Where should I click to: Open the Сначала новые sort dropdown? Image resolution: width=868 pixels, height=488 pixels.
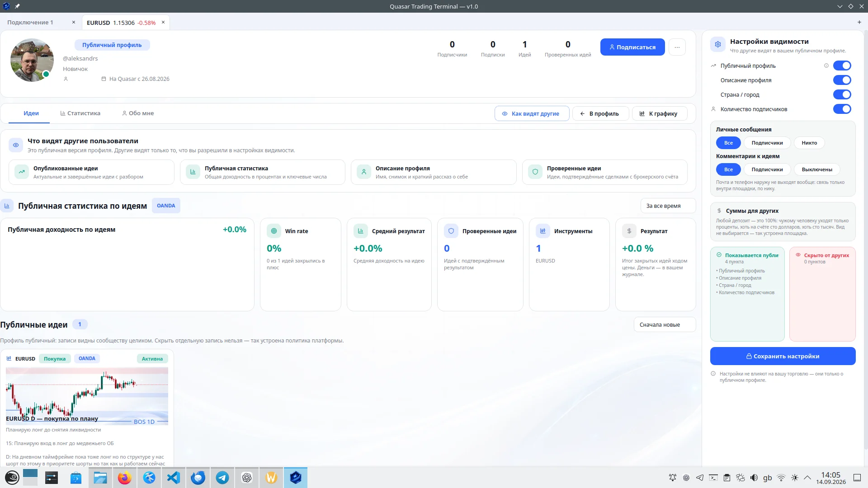(x=665, y=324)
